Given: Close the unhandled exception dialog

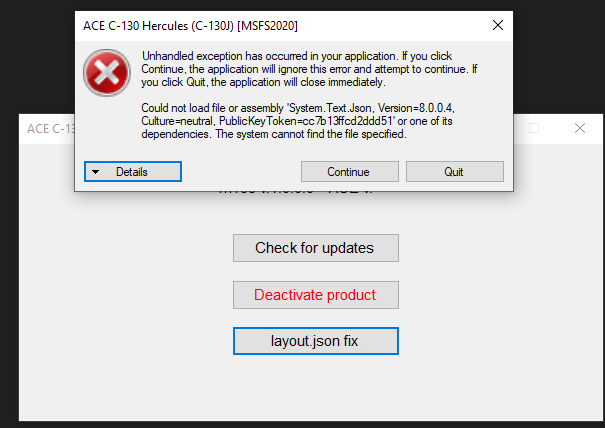Looking at the screenshot, I should (x=497, y=24).
